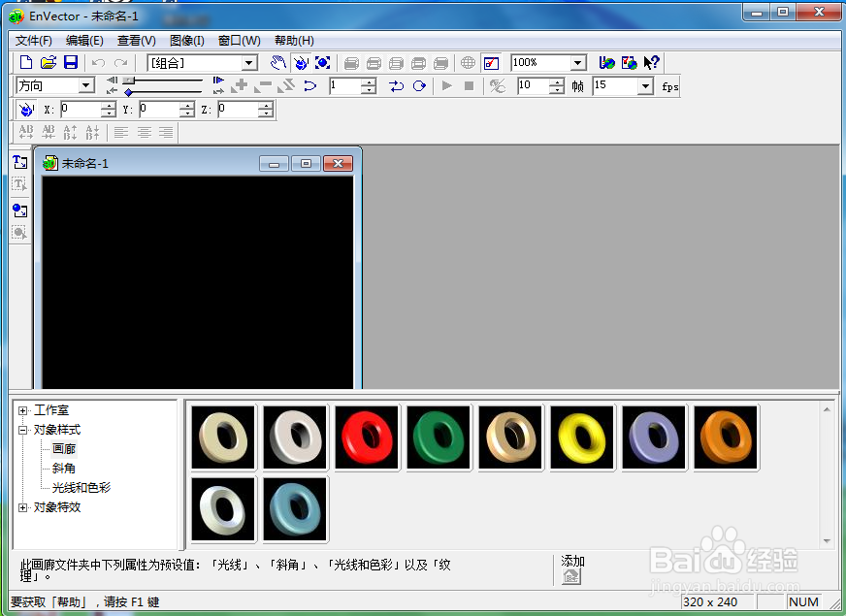
Task: Click the globe icon in top toolbar
Action: tap(468, 63)
